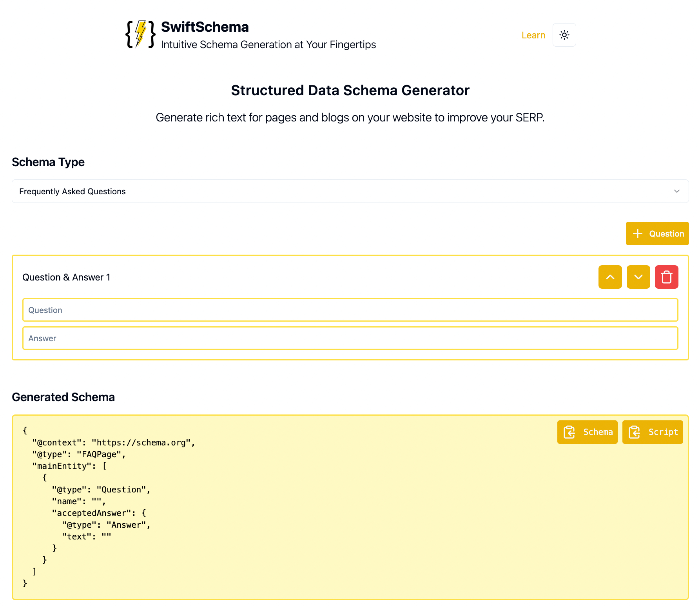Copy the generated Script to clipboard
The height and width of the screenshot is (608, 700).
(652, 432)
